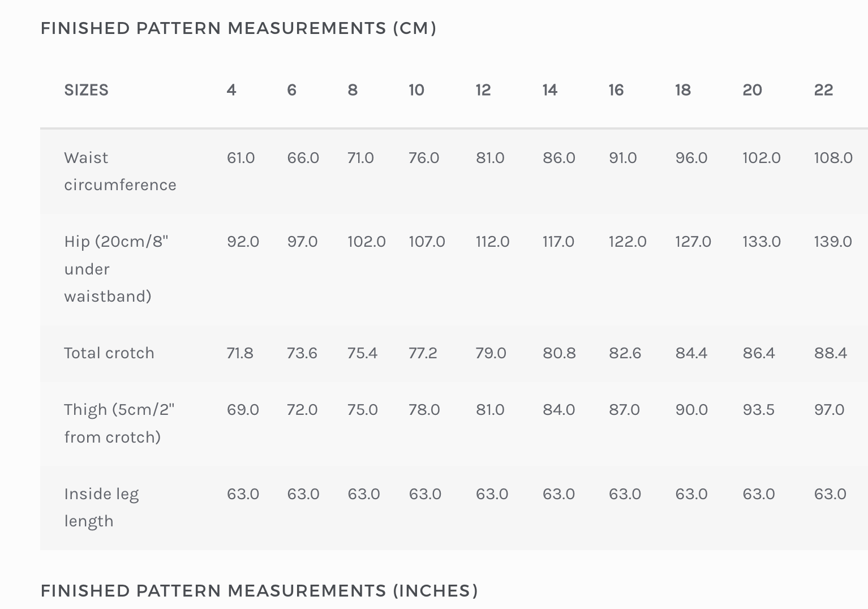Select the size 22 column header
Viewport: 868px width, 609px height.
point(823,90)
